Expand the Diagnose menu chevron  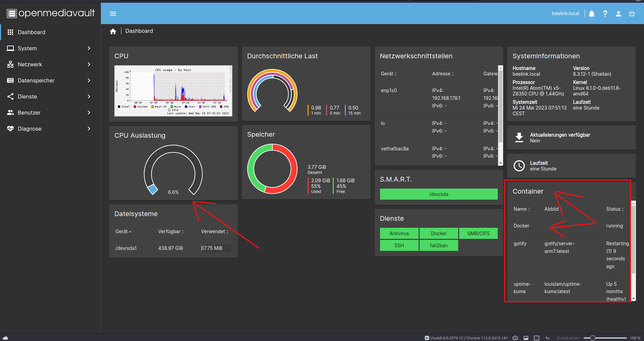(89, 129)
